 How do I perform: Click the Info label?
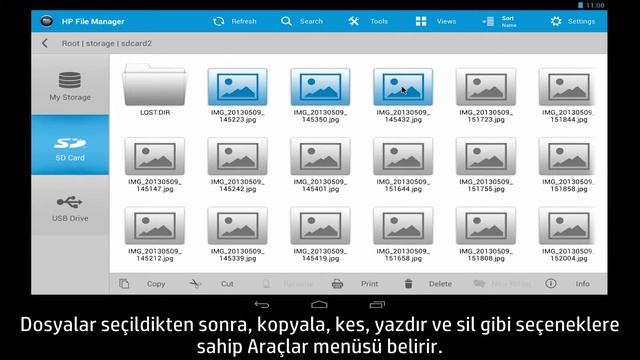coord(582,284)
